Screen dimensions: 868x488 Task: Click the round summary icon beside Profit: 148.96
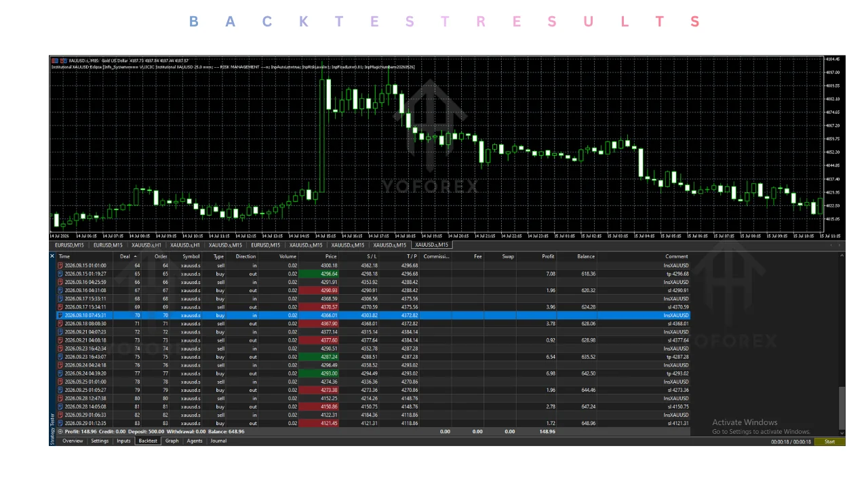point(60,431)
